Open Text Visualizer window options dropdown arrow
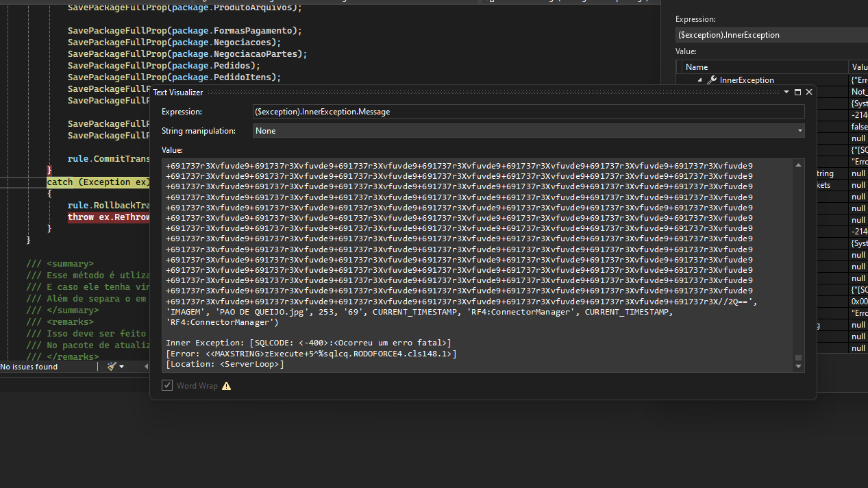 click(x=786, y=92)
